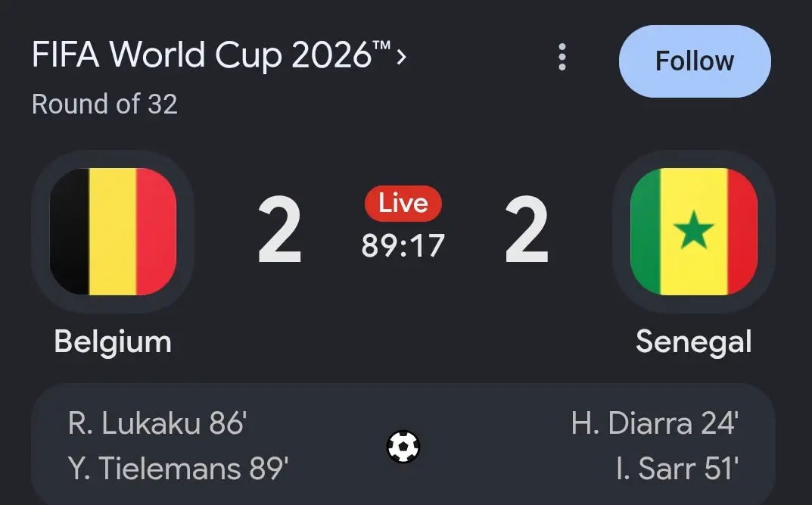Open the three-dot more options menu
The height and width of the screenshot is (505, 812).
(562, 57)
